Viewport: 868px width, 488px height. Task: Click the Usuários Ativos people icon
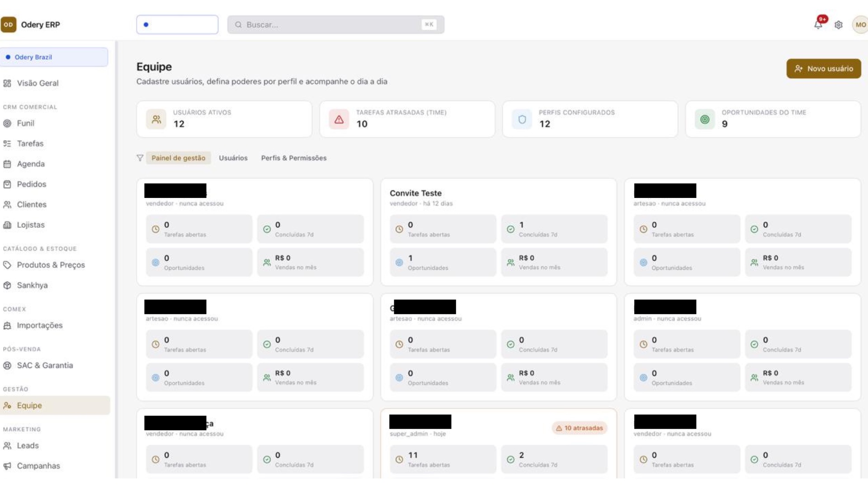point(156,119)
